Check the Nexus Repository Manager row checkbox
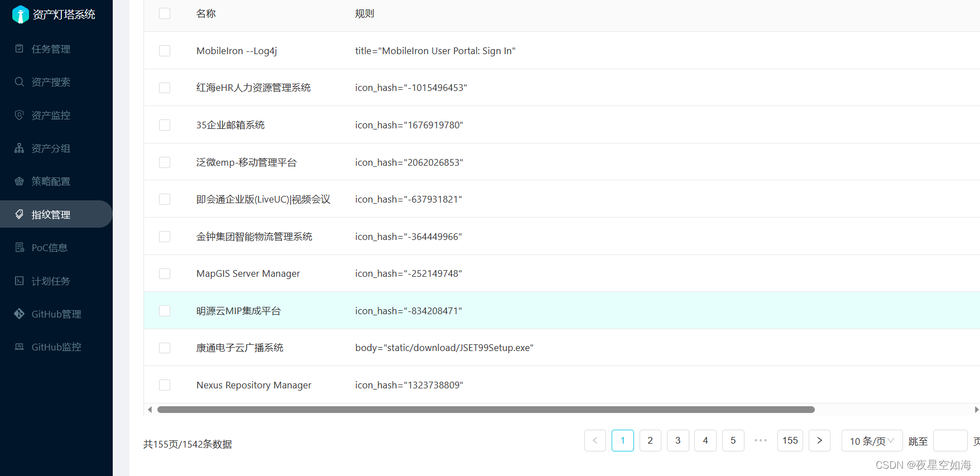Image resolution: width=980 pixels, height=476 pixels. coord(165,385)
